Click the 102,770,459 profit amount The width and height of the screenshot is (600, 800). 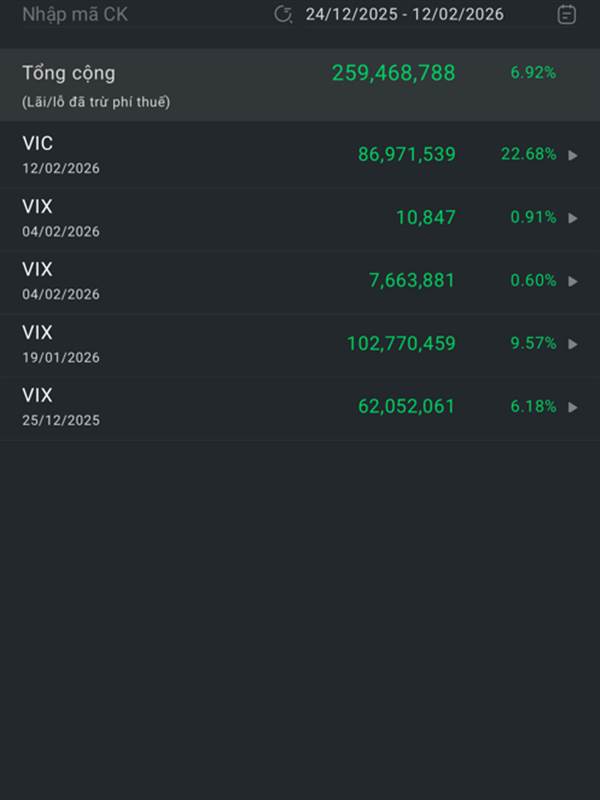pos(400,343)
